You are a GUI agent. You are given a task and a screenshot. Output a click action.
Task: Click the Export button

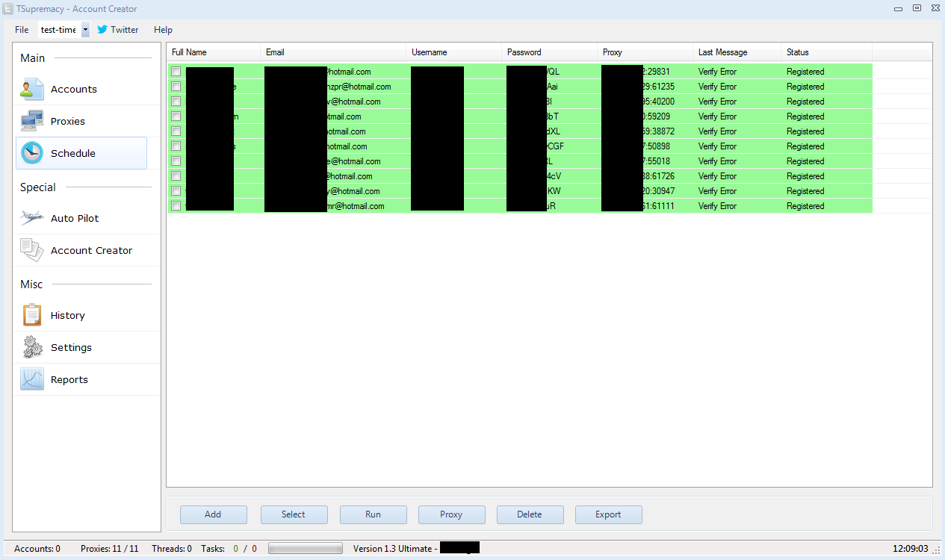click(609, 514)
